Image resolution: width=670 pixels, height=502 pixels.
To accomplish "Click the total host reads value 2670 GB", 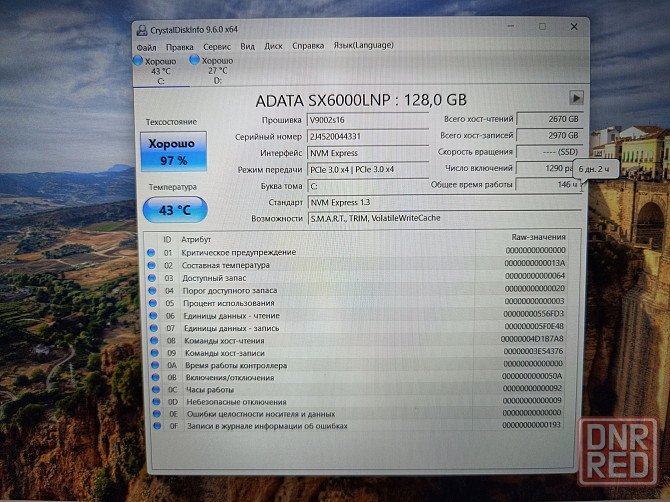I will (x=550, y=119).
